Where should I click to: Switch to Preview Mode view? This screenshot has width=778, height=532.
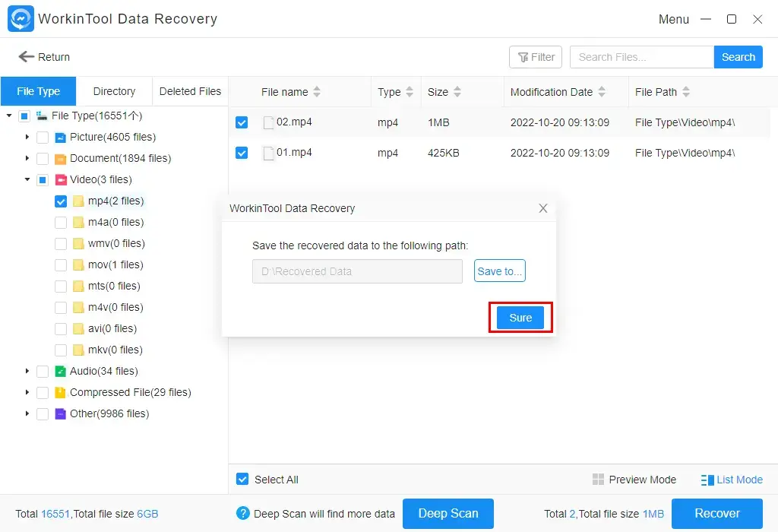[634, 480]
